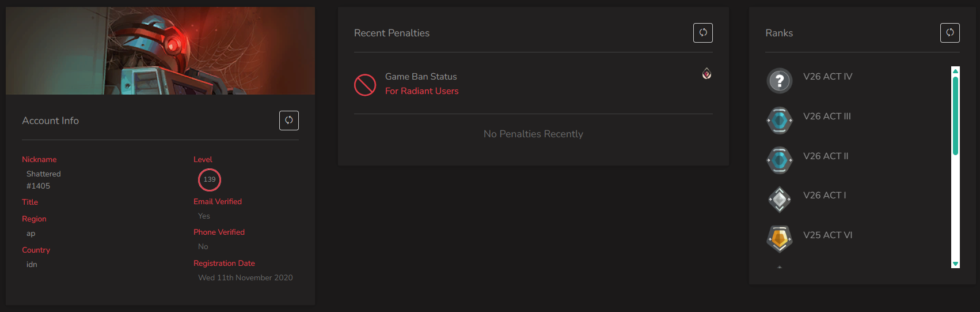The height and width of the screenshot is (312, 980).
Task: Select the V26 ACT IV label
Action: (828, 77)
